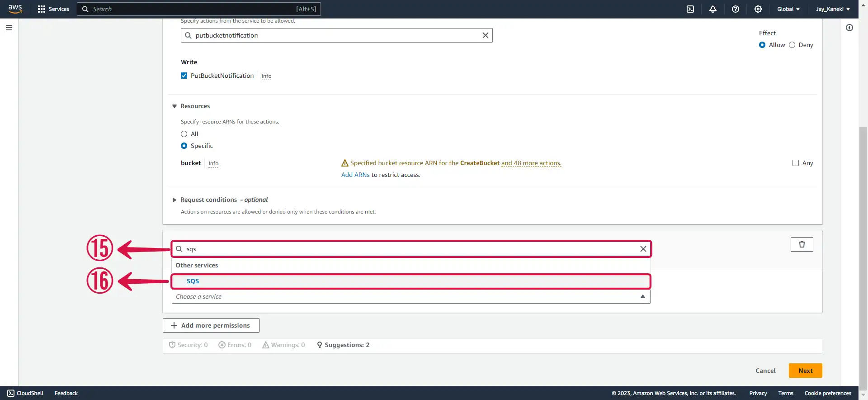Select SQS from Other services list
This screenshot has width=868, height=400.
[411, 281]
